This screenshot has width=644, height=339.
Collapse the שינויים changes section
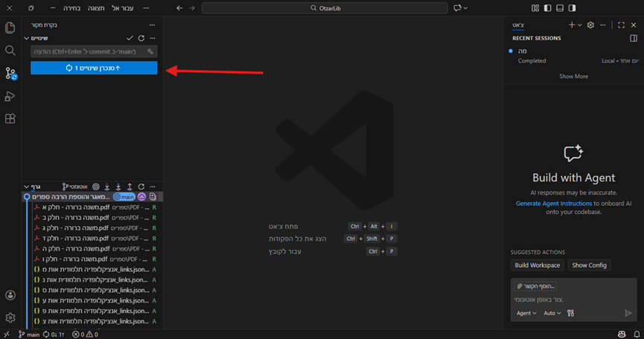tap(27, 38)
